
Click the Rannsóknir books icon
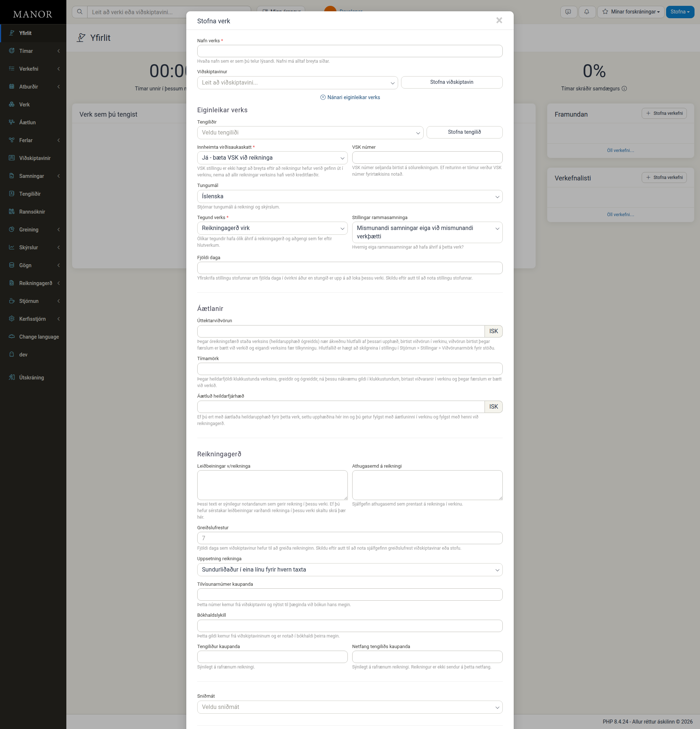click(12, 212)
